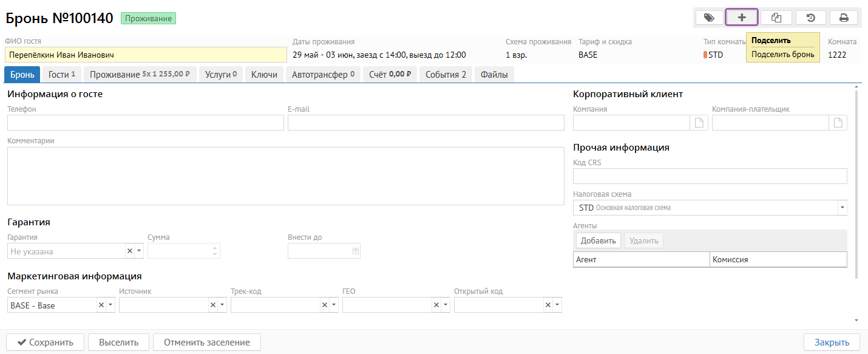
Task: Click the printer icon
Action: 844,18
